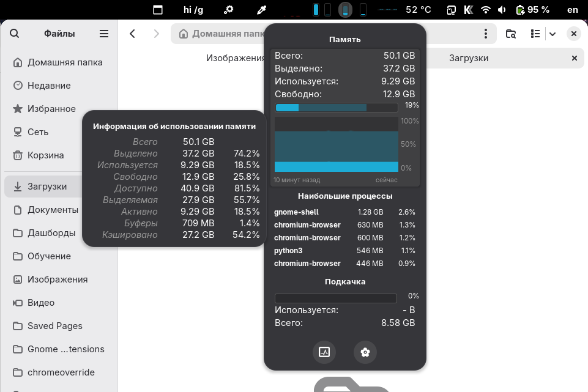
Task: Click the Wi-Fi icon in top bar
Action: coord(486,10)
